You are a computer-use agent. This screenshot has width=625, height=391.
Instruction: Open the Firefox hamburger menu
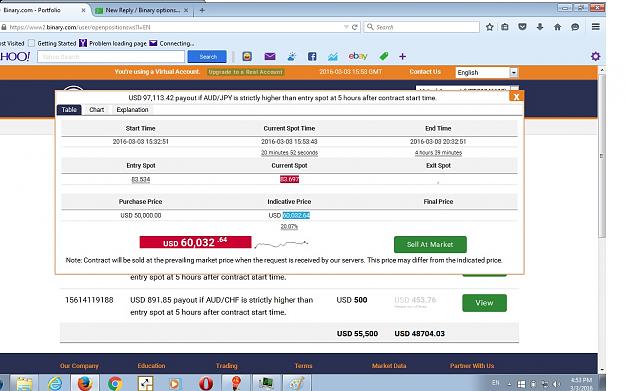pos(596,27)
